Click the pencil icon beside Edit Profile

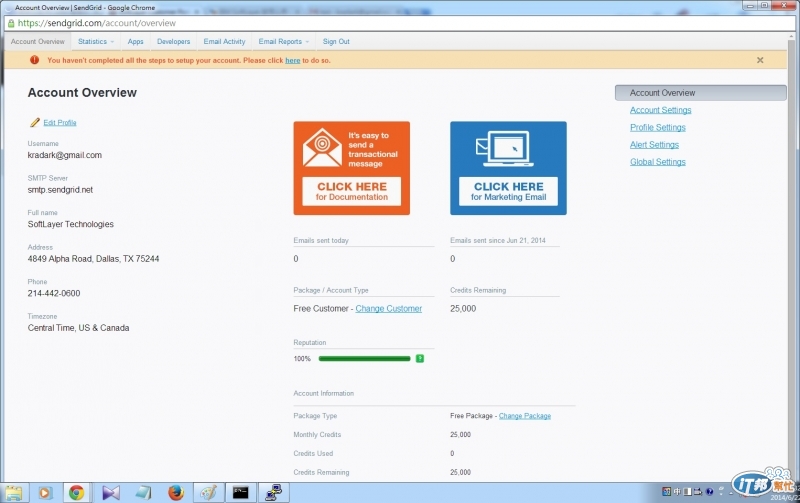pyautogui.click(x=35, y=122)
